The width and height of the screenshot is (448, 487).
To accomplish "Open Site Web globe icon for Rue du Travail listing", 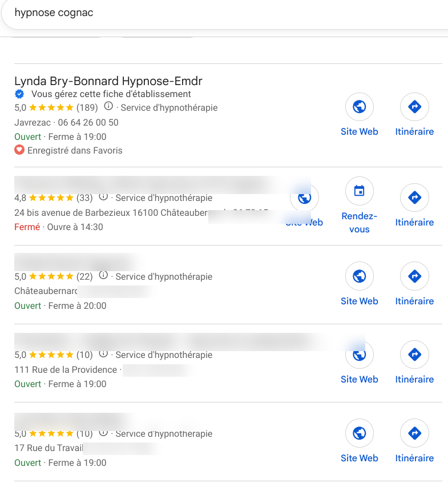I will (359, 433).
